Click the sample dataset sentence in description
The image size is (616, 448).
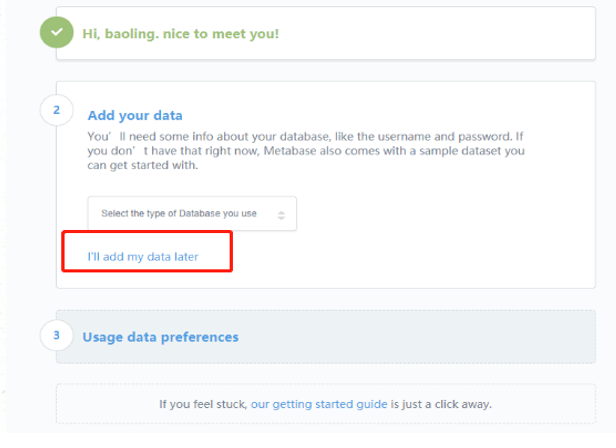[x=400, y=150]
